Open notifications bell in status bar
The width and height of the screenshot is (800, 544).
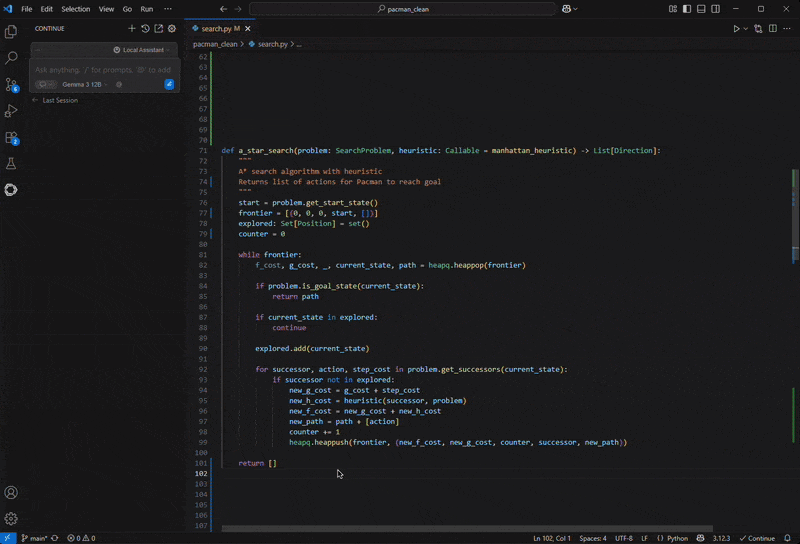(x=787, y=538)
